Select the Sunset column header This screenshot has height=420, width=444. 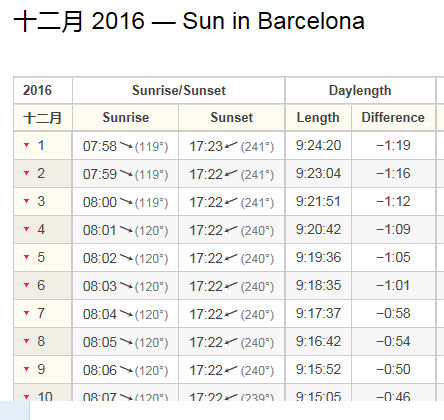click(232, 117)
